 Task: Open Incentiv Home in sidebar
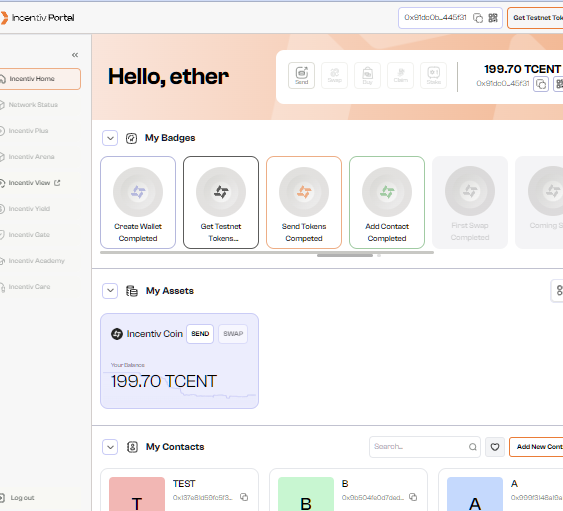(x=39, y=79)
